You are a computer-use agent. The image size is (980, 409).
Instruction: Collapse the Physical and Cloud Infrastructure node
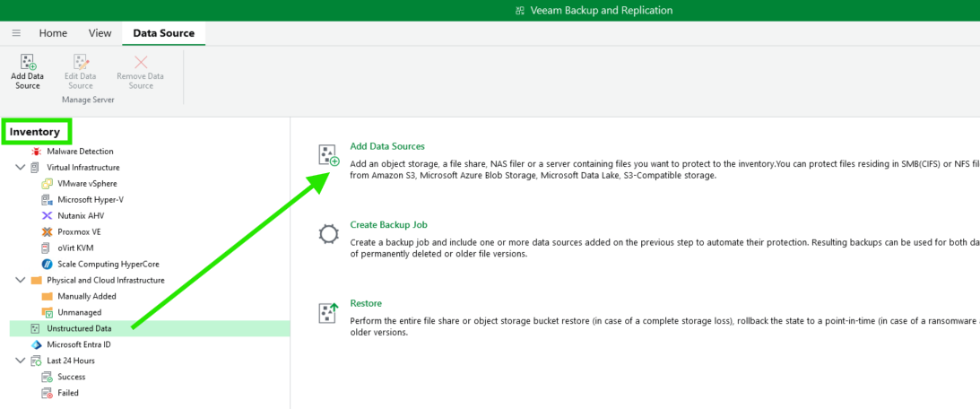[x=21, y=280]
